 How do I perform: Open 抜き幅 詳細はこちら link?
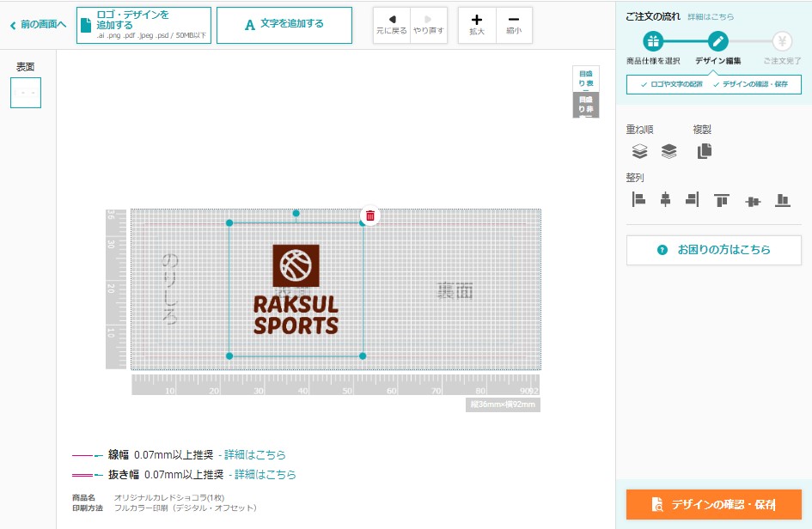[266, 475]
